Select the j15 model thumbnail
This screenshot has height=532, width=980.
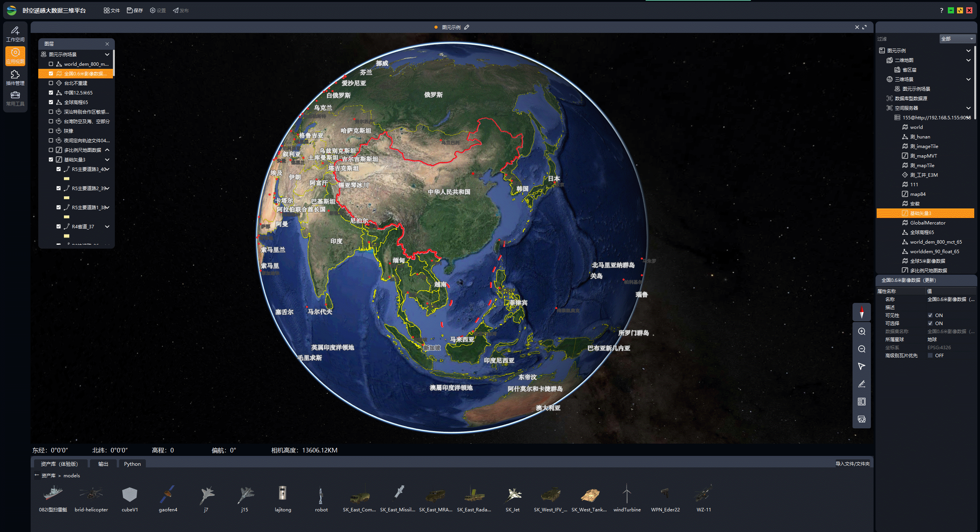click(245, 496)
